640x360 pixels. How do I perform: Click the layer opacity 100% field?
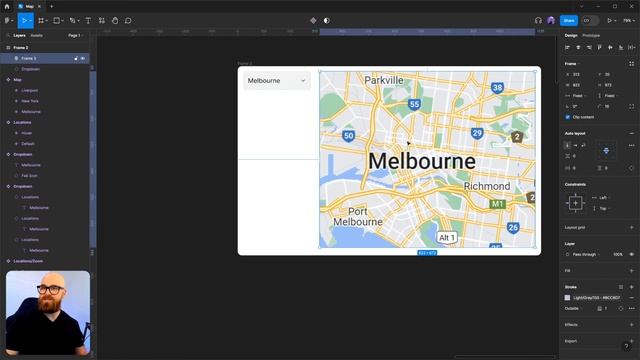(x=618, y=254)
